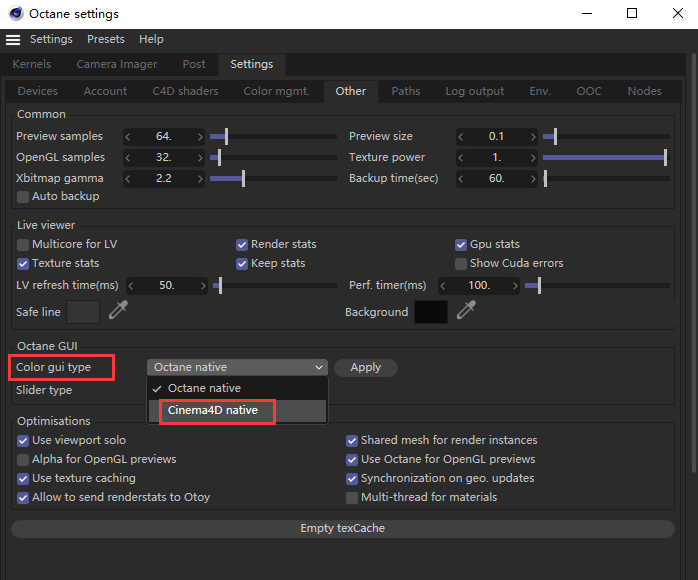Decrease Preview size with left arrow
This screenshot has width=698, height=580.
(x=461, y=136)
